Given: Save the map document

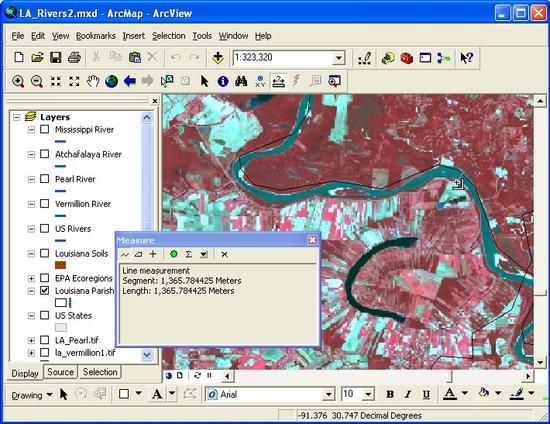Looking at the screenshot, I should click(56, 58).
